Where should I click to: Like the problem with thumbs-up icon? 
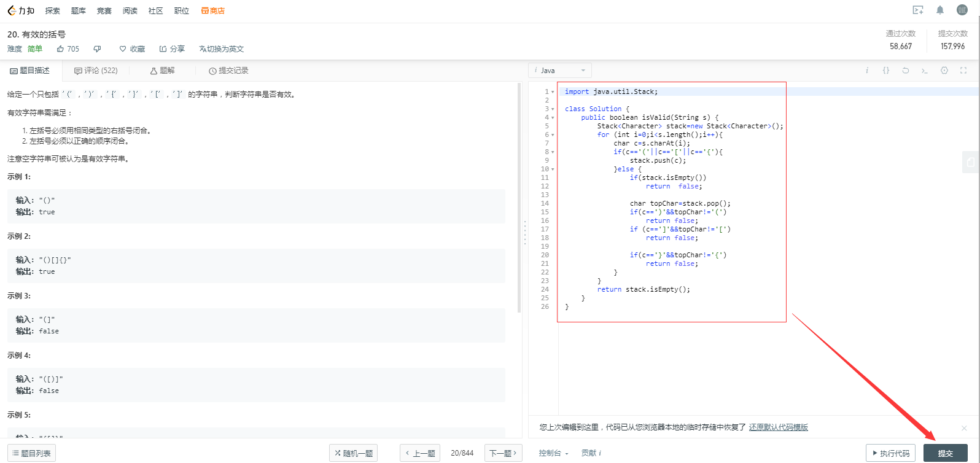coord(60,49)
